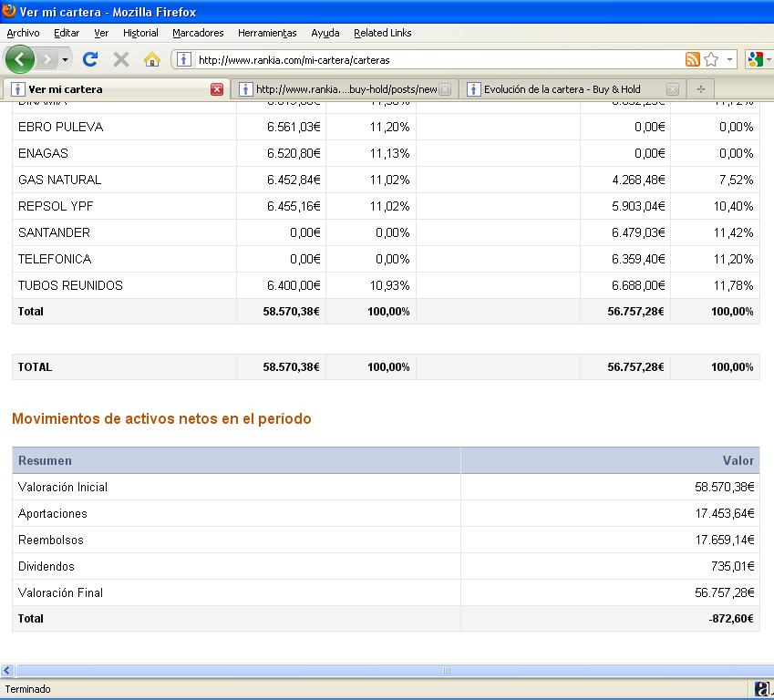774x700 pixels.
Task: Select the REPSOL YPF row name
Action: pyautogui.click(x=56, y=206)
